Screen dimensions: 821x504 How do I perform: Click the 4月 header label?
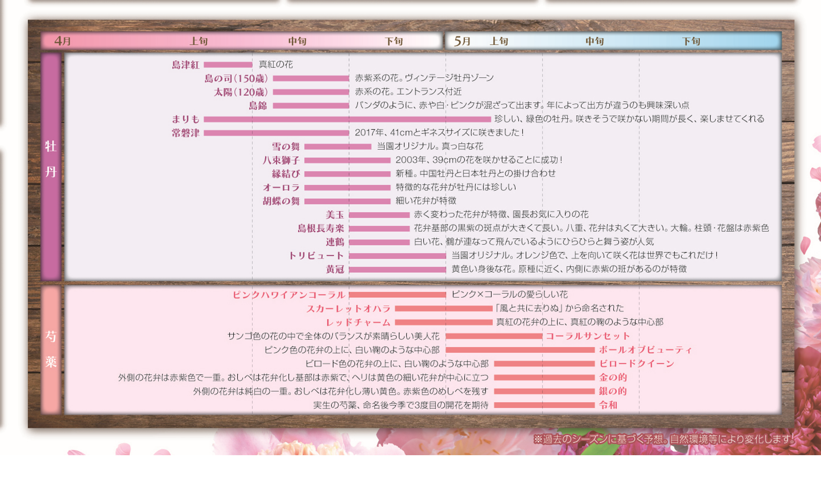coord(63,41)
